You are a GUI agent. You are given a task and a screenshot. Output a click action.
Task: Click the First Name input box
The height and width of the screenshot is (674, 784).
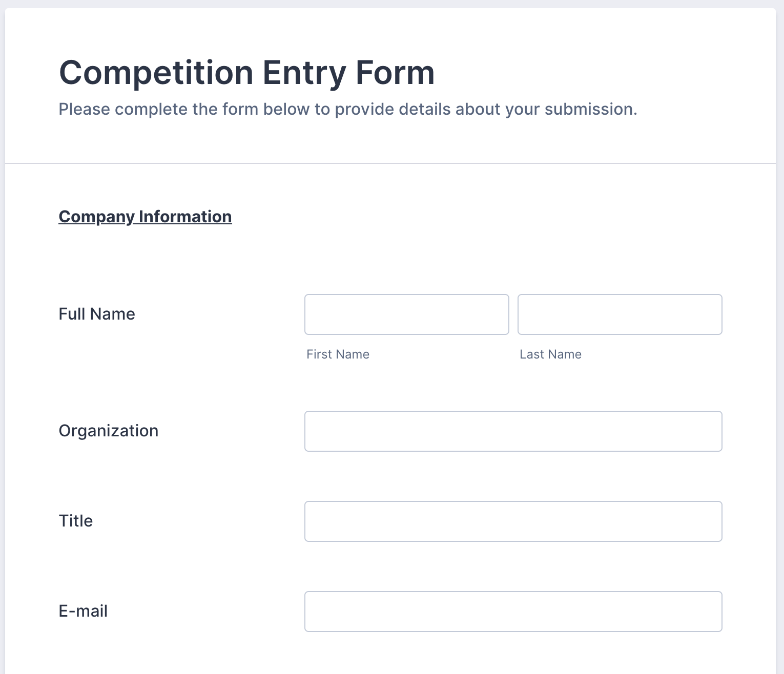(406, 314)
